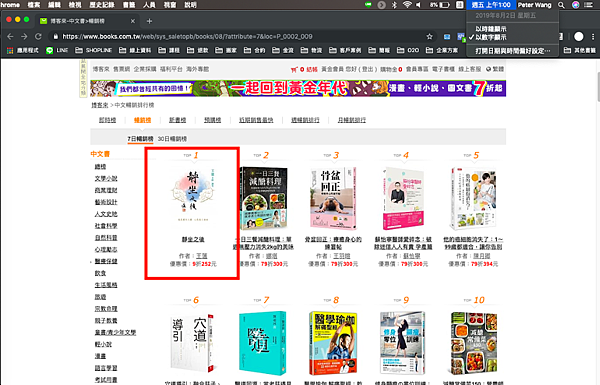The width and height of the screenshot is (600, 385).
Task: Open the SHOPLINE bookmark folder
Action: coord(94,50)
